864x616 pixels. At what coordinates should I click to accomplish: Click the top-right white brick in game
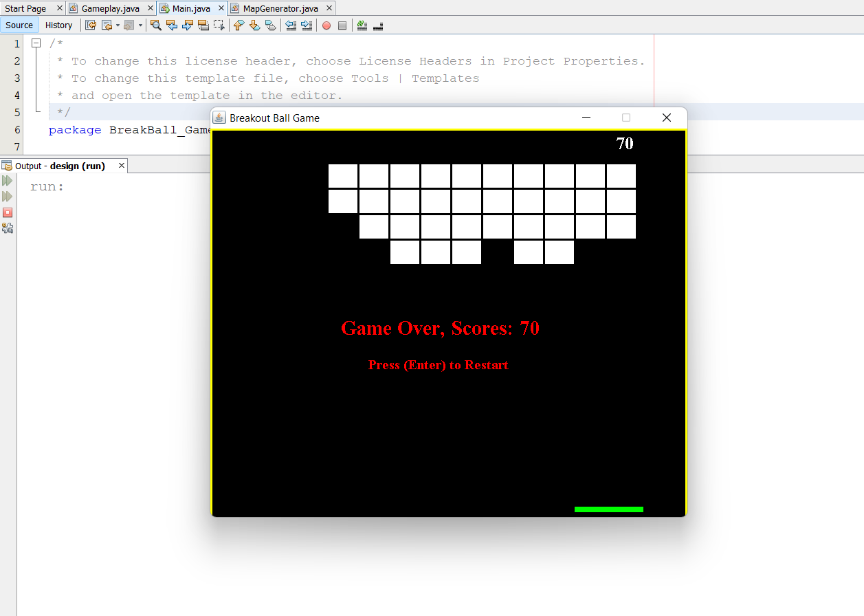[621, 176]
